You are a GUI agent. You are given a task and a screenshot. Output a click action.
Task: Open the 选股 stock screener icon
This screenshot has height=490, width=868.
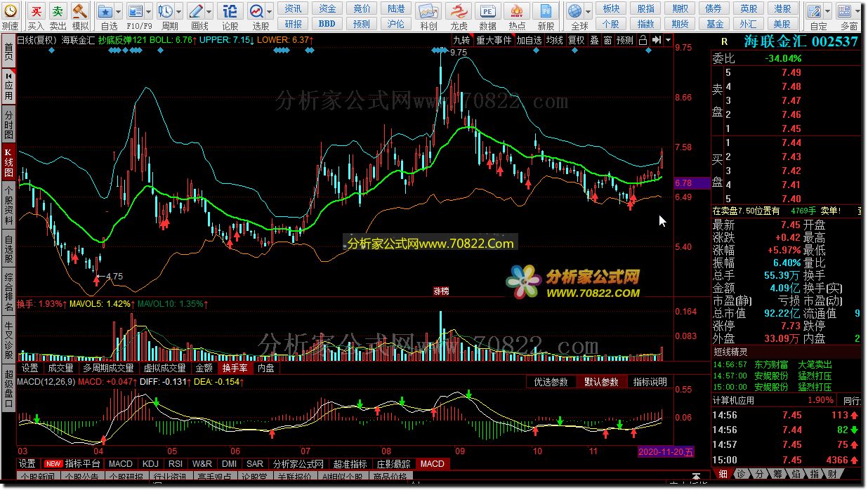coord(256,12)
